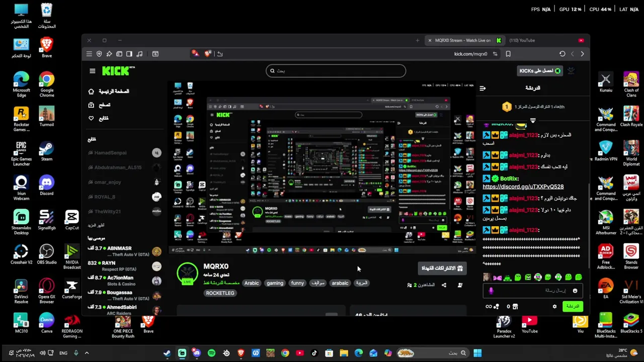Open the browse item in Kick sidebar
644x362 pixels.
point(100,105)
